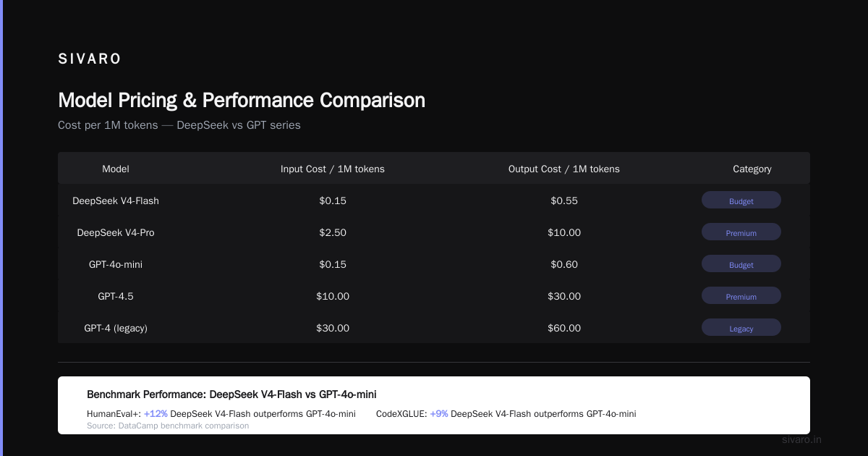Click DeepSeek V4-Flash input cost $0.15

pyautogui.click(x=333, y=200)
